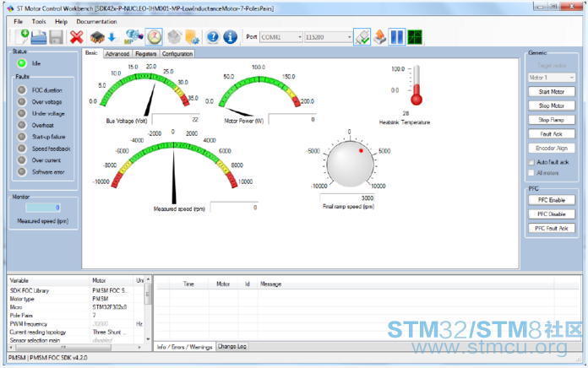Open help via the question mark icon
Screen dimensions: 588x368
[x=213, y=37]
